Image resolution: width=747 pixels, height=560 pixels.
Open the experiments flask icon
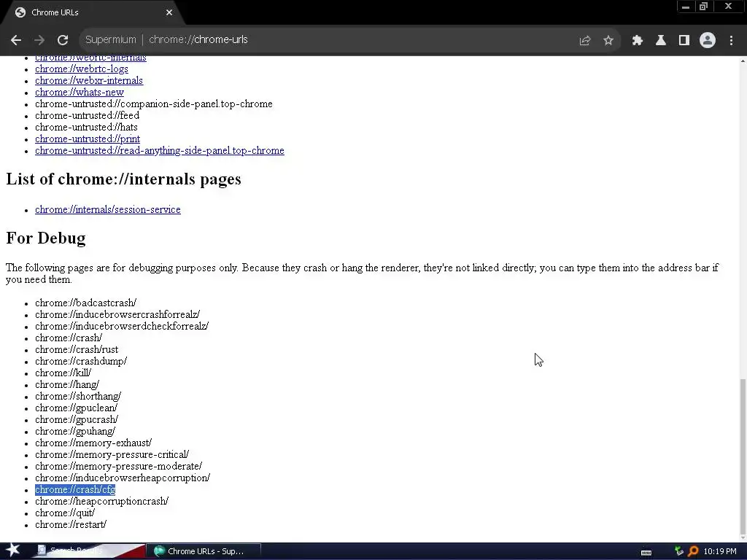point(661,40)
